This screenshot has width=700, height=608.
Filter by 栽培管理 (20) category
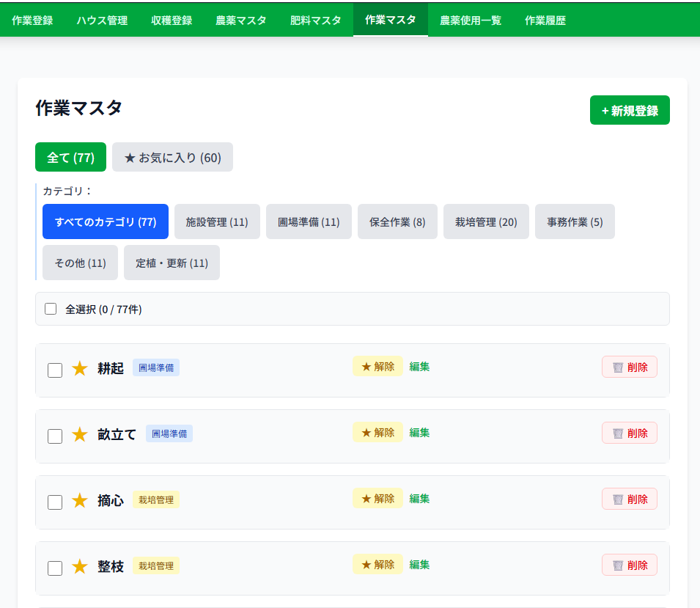486,221
